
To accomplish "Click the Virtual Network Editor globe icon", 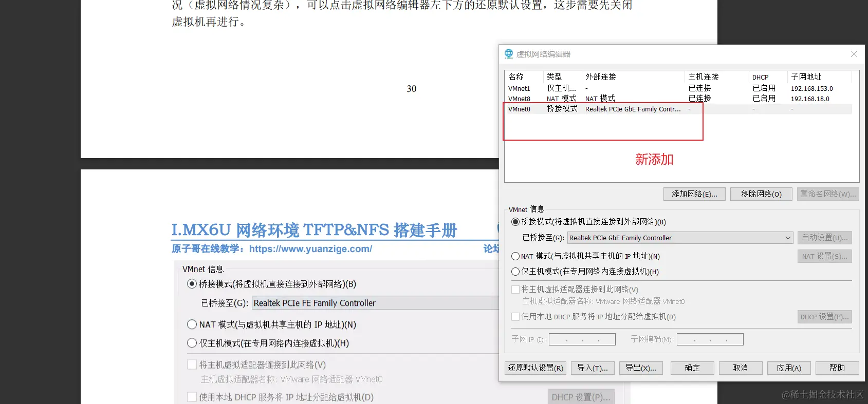I will 509,54.
